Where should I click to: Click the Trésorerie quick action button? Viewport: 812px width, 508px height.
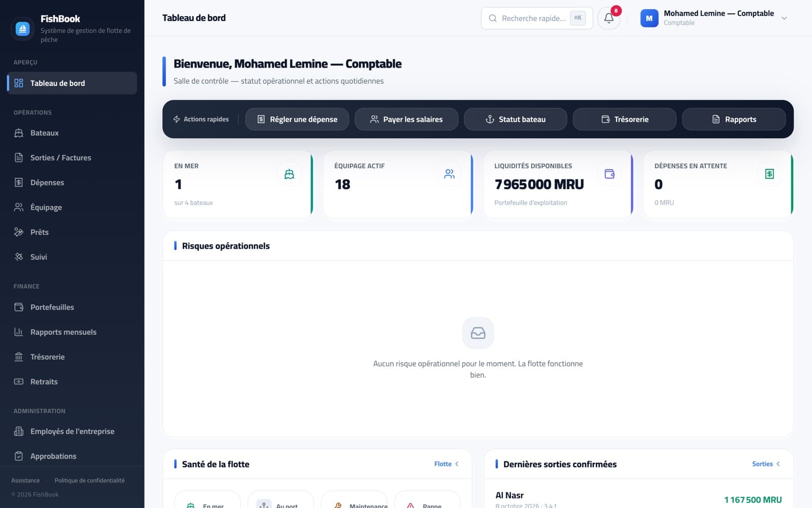click(x=625, y=119)
